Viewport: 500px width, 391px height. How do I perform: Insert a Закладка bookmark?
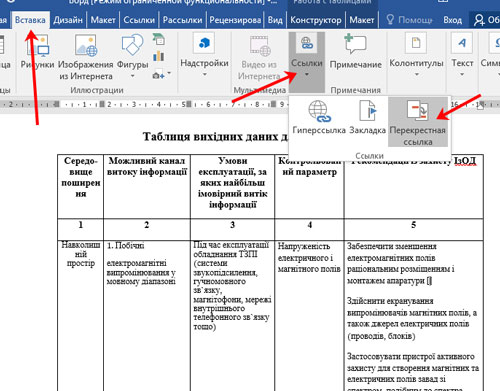tap(367, 117)
